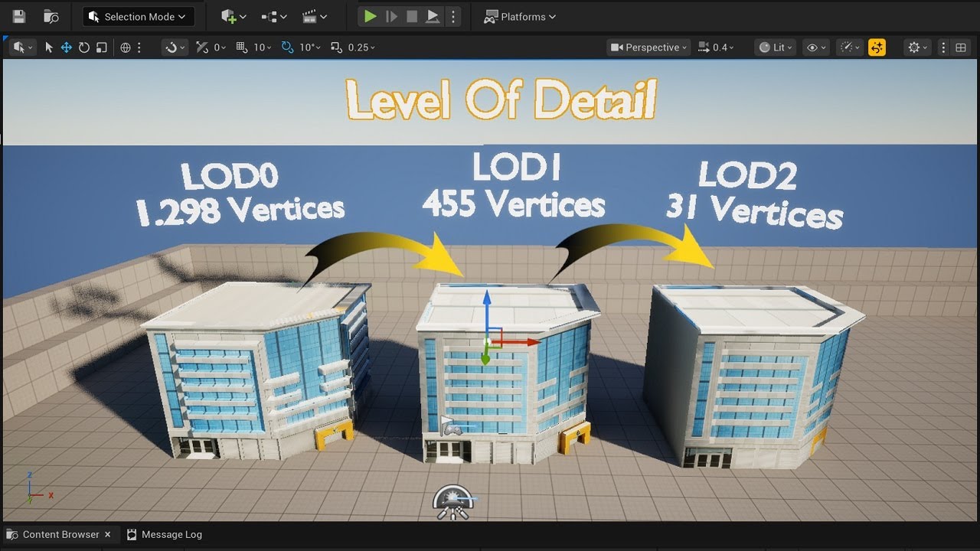Click the 'LOD0' text label
Image resolution: width=980 pixels, height=551 pixels.
(230, 178)
